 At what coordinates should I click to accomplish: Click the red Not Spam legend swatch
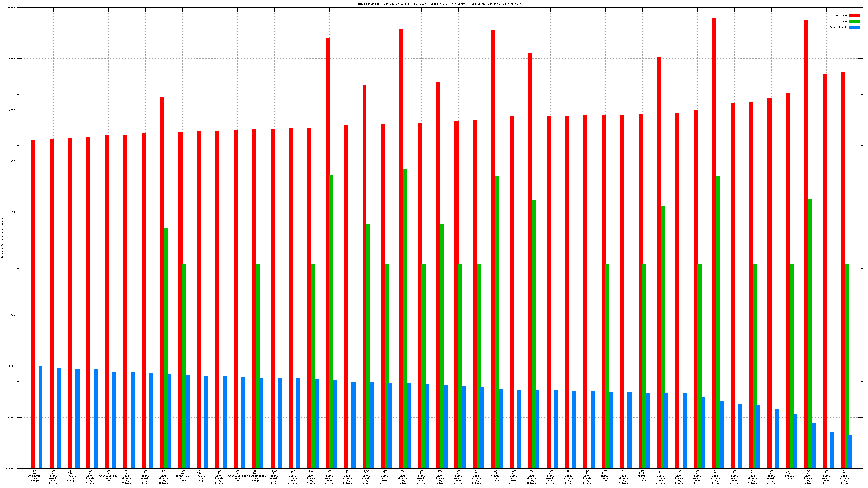[x=854, y=15]
